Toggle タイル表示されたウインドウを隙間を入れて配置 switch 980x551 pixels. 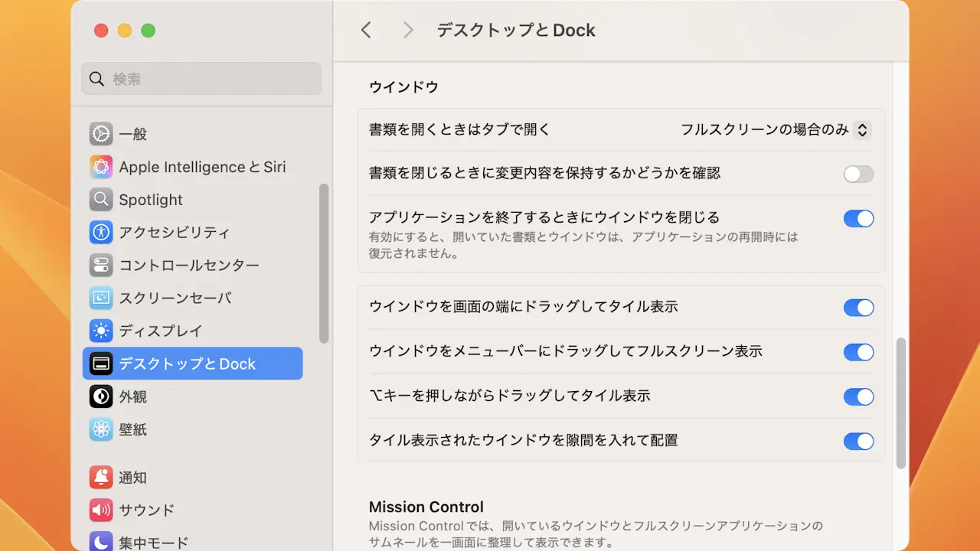(858, 441)
